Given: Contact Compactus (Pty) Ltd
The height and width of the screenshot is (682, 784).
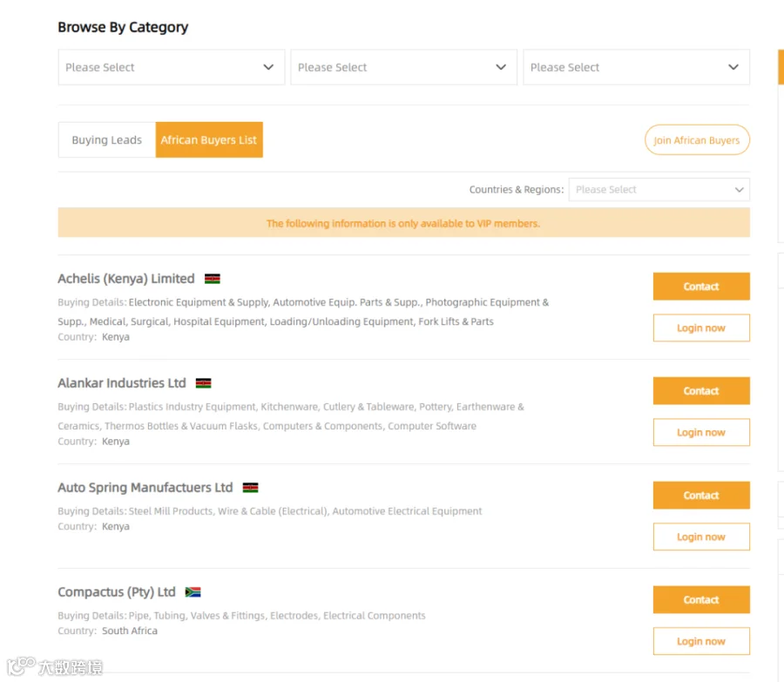Looking at the screenshot, I should click(701, 600).
